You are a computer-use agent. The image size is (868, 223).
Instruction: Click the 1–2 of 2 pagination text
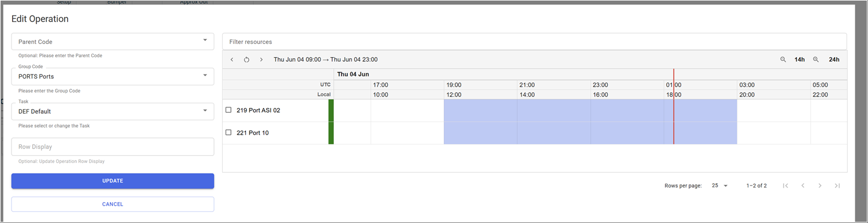pyautogui.click(x=756, y=185)
